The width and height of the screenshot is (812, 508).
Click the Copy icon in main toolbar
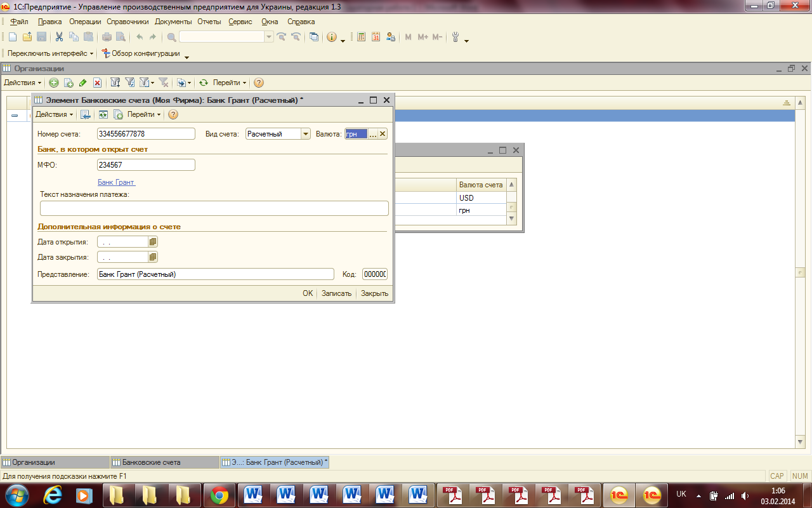pos(74,37)
